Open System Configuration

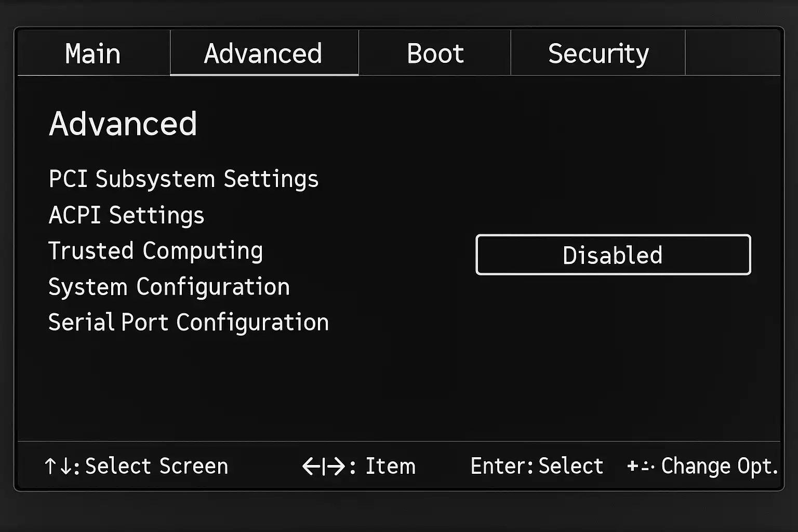(x=169, y=287)
